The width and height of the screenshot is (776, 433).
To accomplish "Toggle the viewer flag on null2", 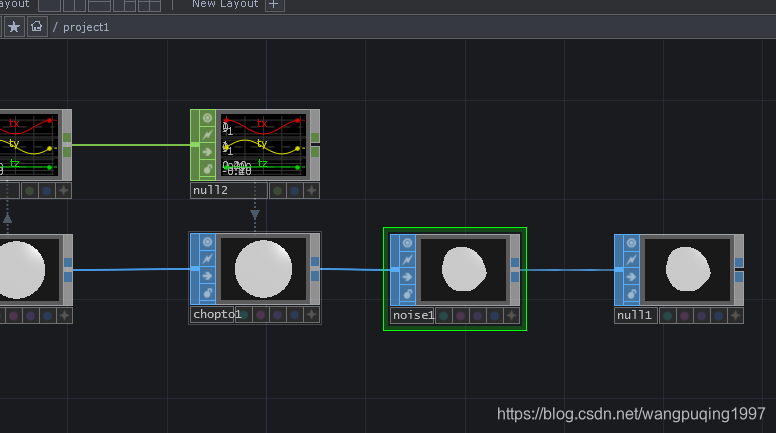I will coord(207,118).
